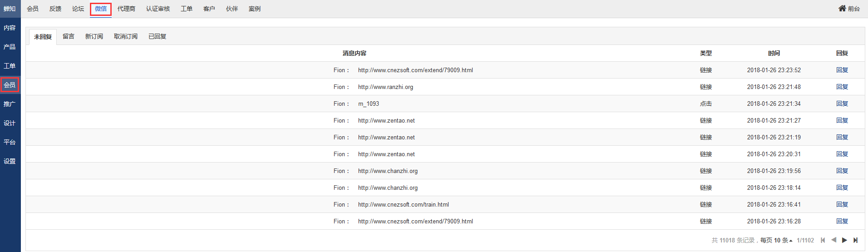868x252 pixels.
Task: Open 推广 in the left sidebar
Action: 10,104
